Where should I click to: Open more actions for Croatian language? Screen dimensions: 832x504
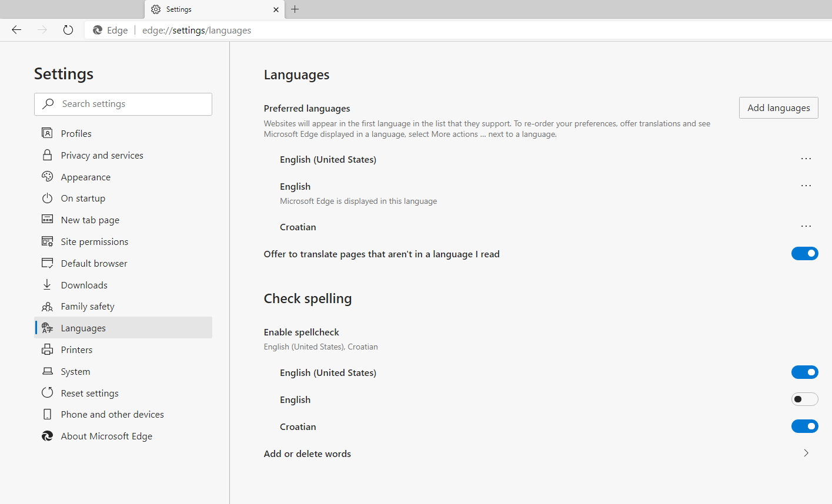click(x=806, y=226)
